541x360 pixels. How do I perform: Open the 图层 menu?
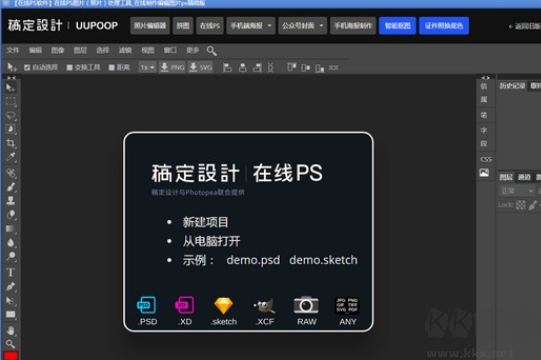pos(80,50)
